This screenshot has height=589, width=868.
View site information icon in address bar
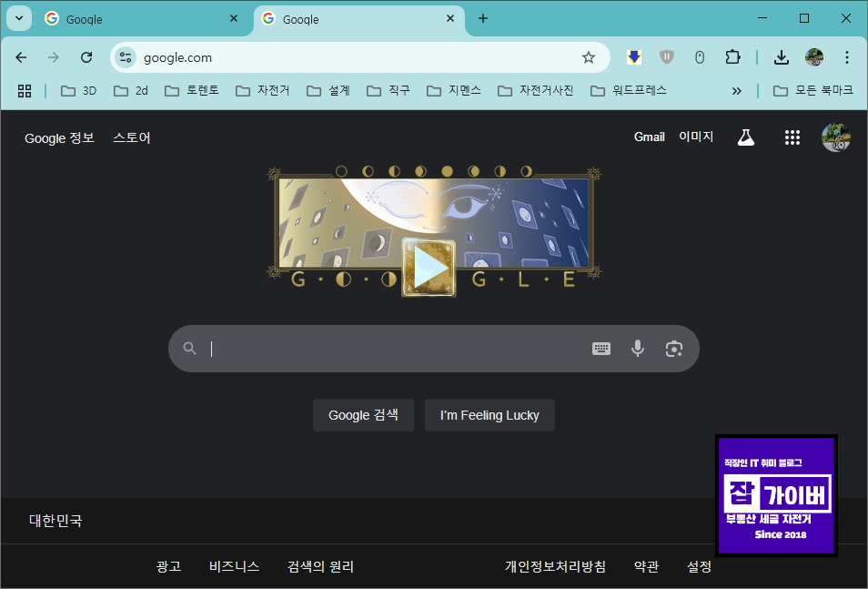click(126, 57)
